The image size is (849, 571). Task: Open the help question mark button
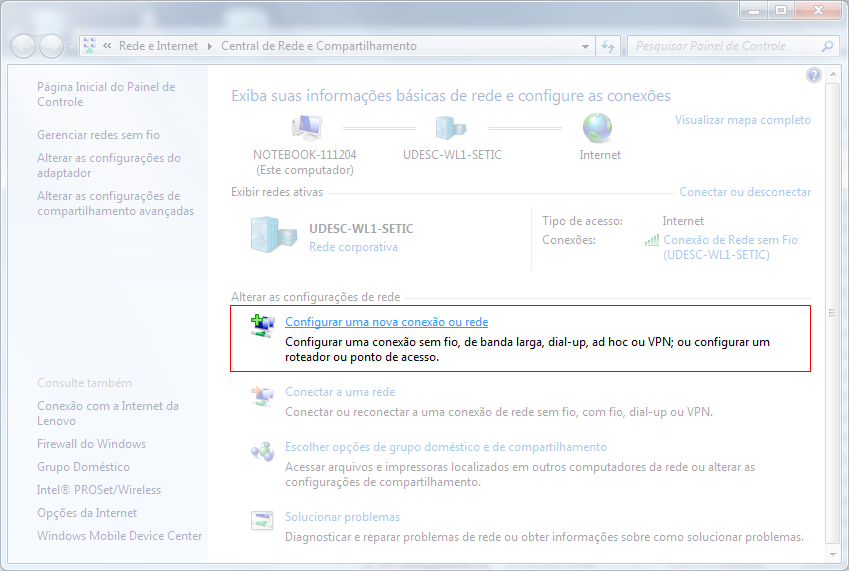813,76
